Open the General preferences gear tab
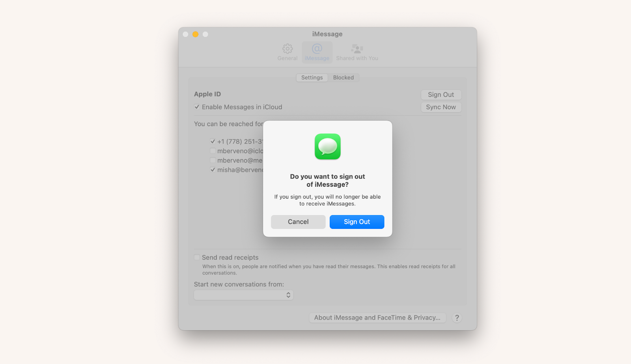 (287, 52)
